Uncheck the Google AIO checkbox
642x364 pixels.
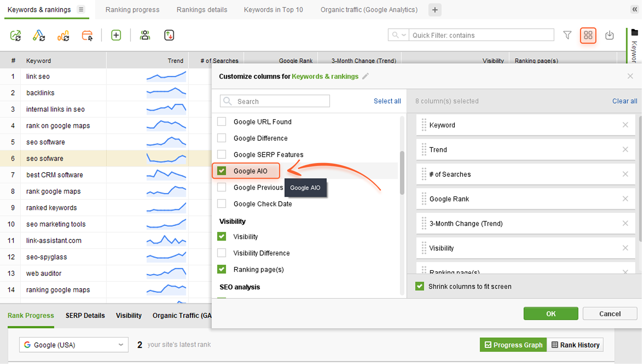[x=222, y=171]
